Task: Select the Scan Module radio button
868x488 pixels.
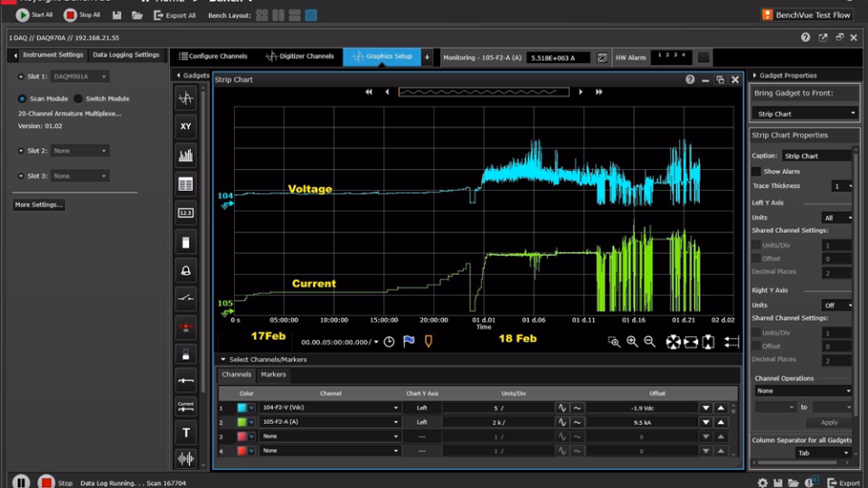Action: click(x=23, y=99)
